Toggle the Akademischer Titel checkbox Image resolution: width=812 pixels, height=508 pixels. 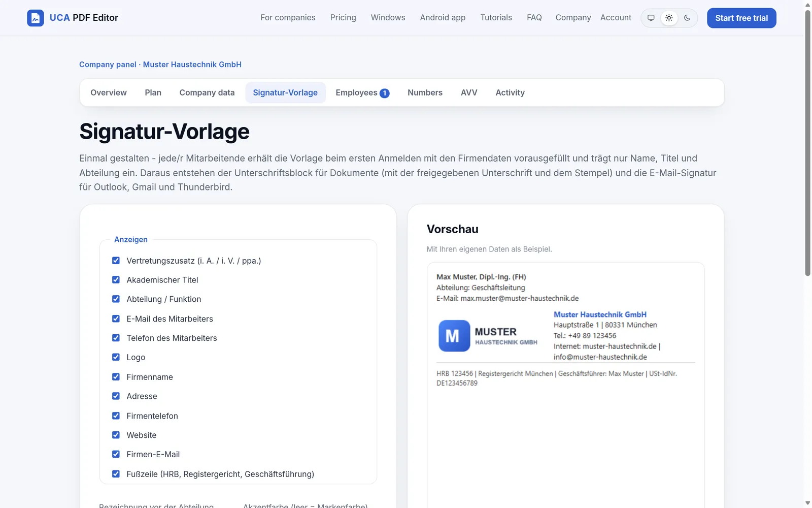[116, 280]
